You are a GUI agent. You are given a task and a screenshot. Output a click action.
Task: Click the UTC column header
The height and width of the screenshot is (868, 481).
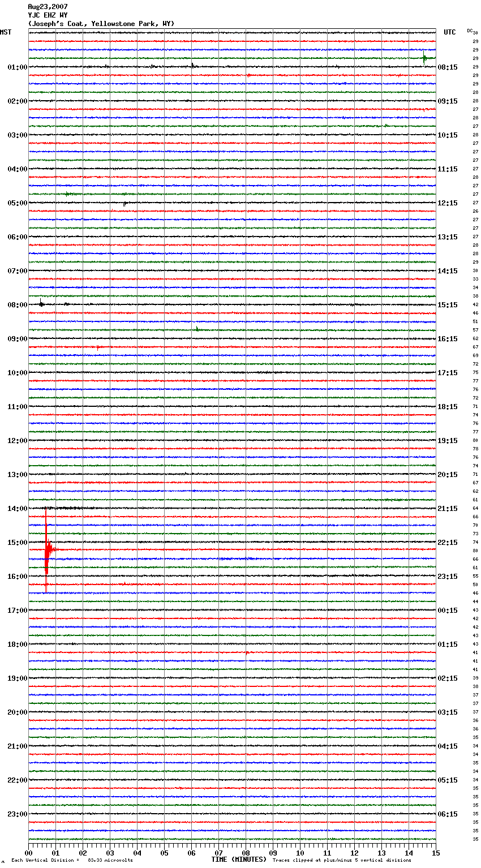pyautogui.click(x=450, y=32)
